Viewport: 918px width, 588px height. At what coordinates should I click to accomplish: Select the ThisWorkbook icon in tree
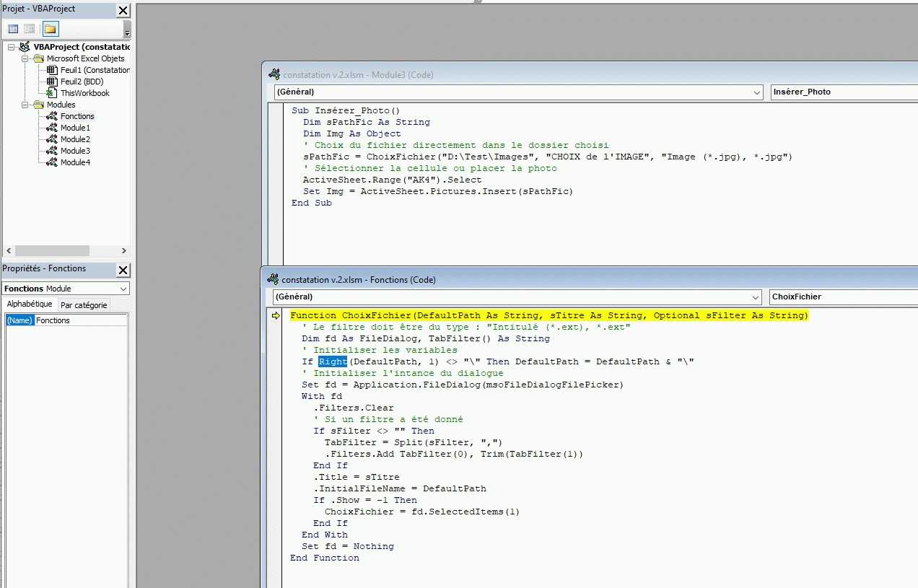point(52,93)
